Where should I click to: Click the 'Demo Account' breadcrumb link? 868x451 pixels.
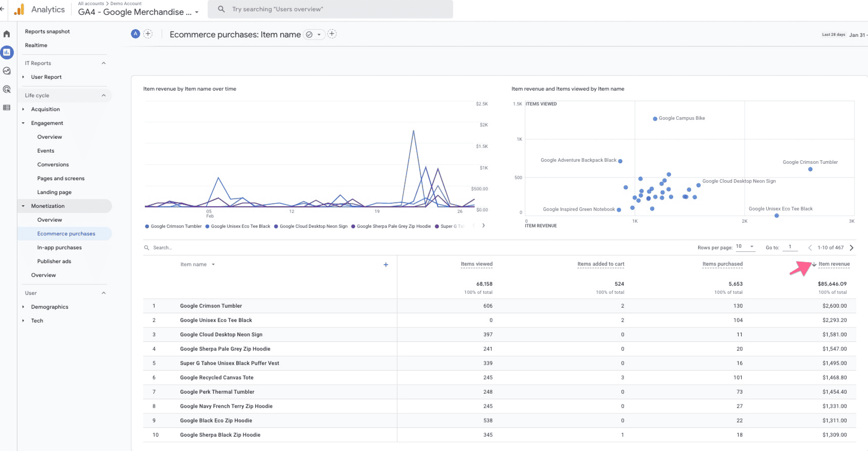click(x=126, y=4)
